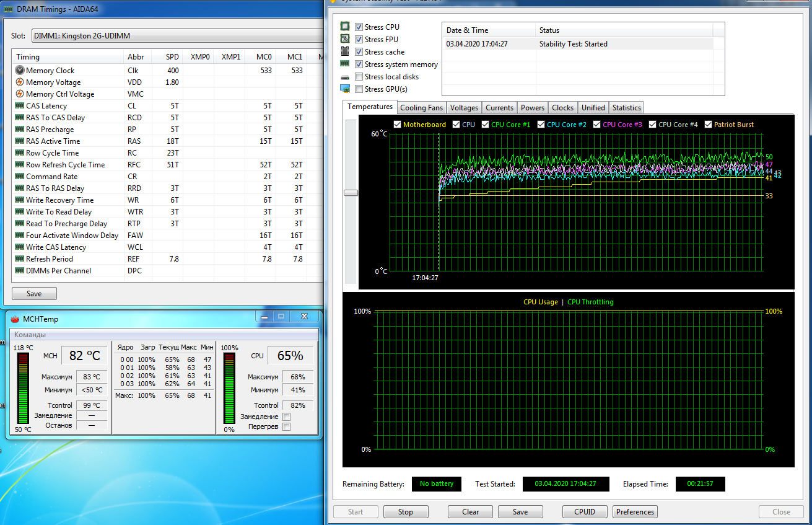This screenshot has width=812, height=525.
Task: Click the MCHTemp flame icon in title bar
Action: click(x=15, y=319)
